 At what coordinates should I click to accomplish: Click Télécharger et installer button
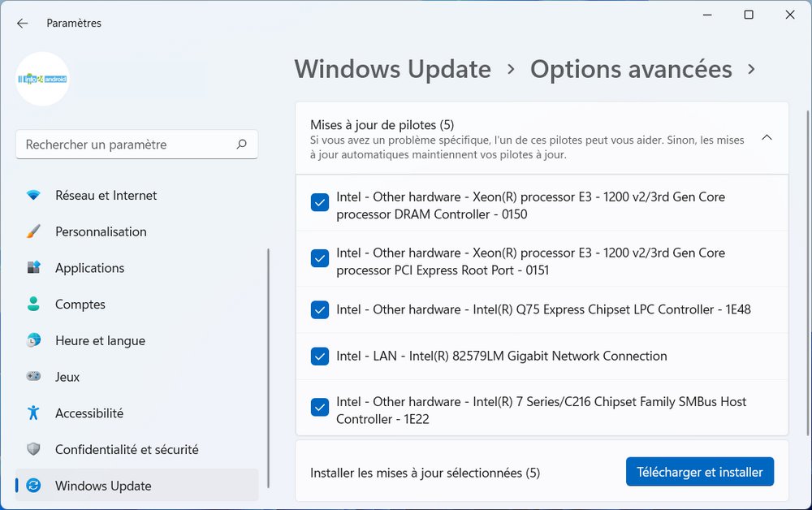[700, 472]
